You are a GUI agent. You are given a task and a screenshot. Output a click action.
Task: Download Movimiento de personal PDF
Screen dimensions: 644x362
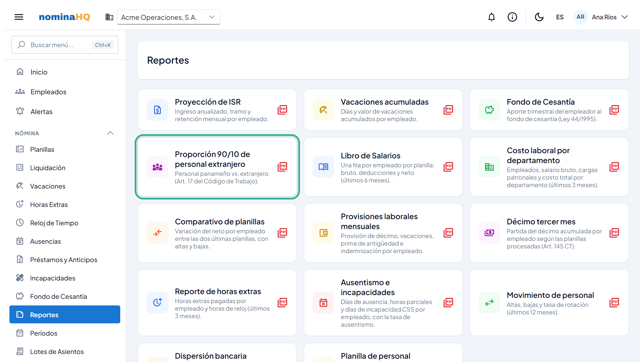614,302
